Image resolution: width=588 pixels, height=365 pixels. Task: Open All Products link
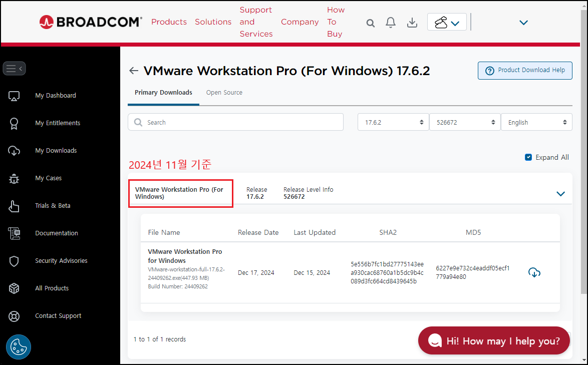click(52, 288)
